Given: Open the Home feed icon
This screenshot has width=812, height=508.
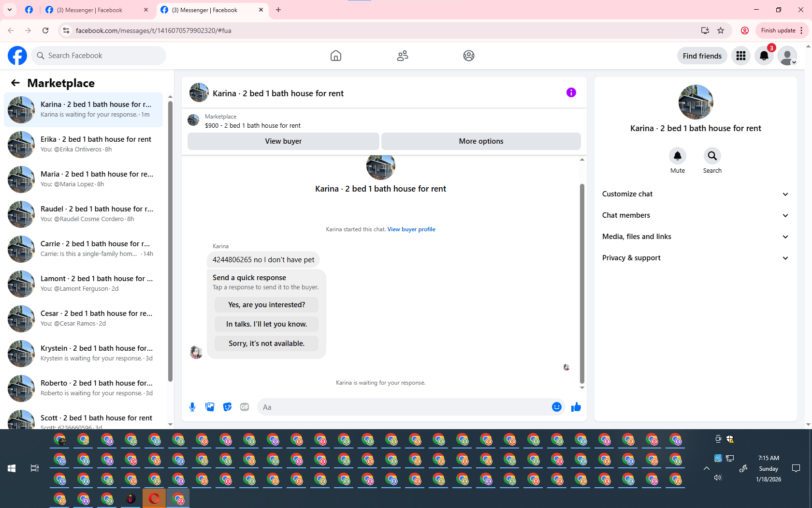Looking at the screenshot, I should [x=336, y=56].
